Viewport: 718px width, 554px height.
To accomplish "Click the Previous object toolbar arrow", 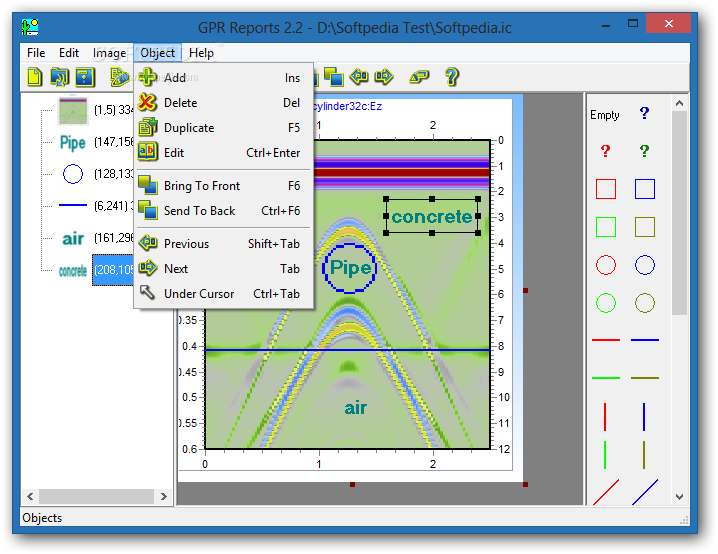I will point(359,76).
